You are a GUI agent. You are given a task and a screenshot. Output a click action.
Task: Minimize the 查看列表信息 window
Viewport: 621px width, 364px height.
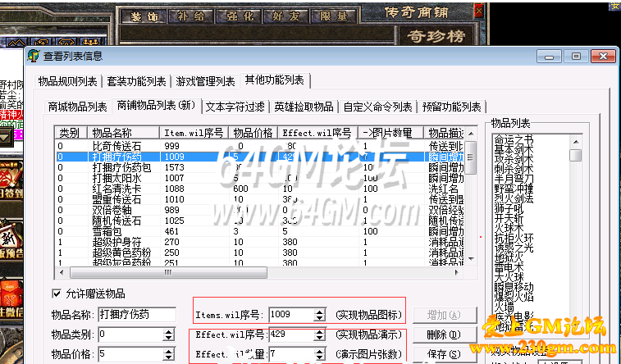click(549, 57)
